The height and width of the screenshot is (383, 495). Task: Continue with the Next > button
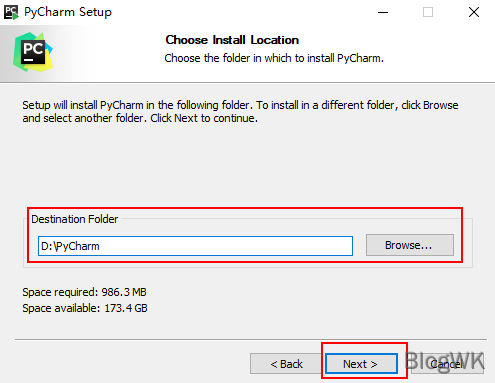(361, 364)
